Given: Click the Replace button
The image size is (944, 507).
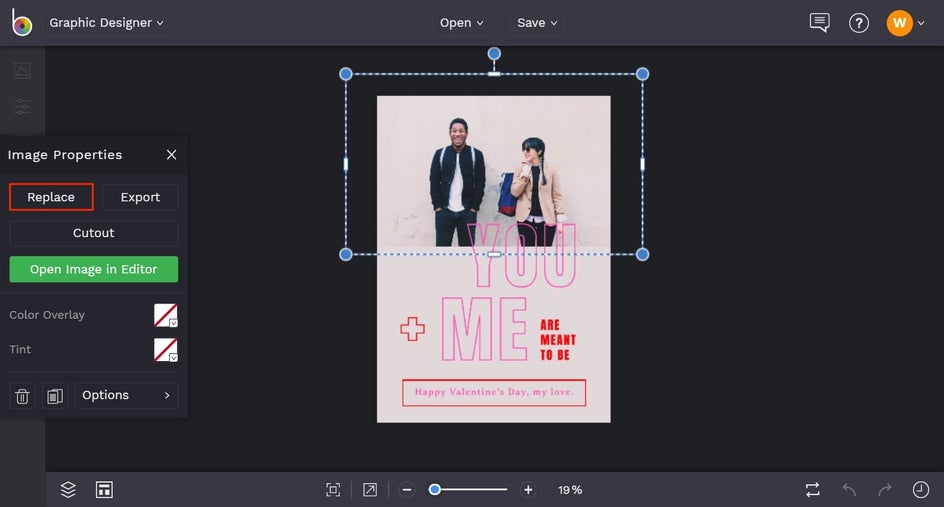Looking at the screenshot, I should (x=51, y=197).
